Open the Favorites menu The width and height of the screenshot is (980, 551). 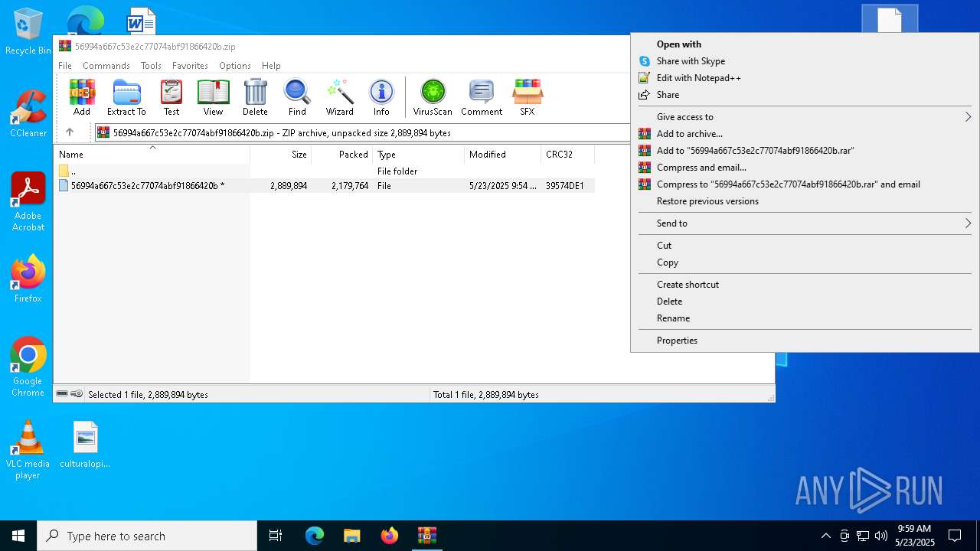click(x=190, y=66)
